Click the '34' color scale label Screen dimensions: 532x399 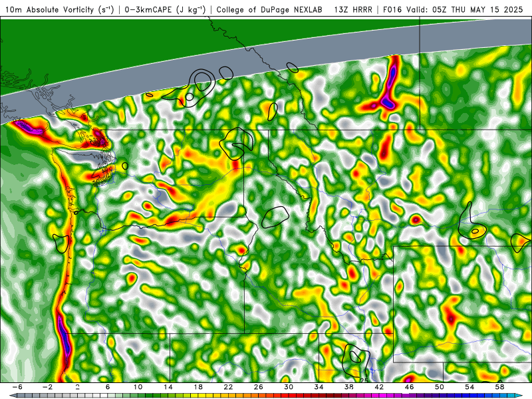point(319,387)
